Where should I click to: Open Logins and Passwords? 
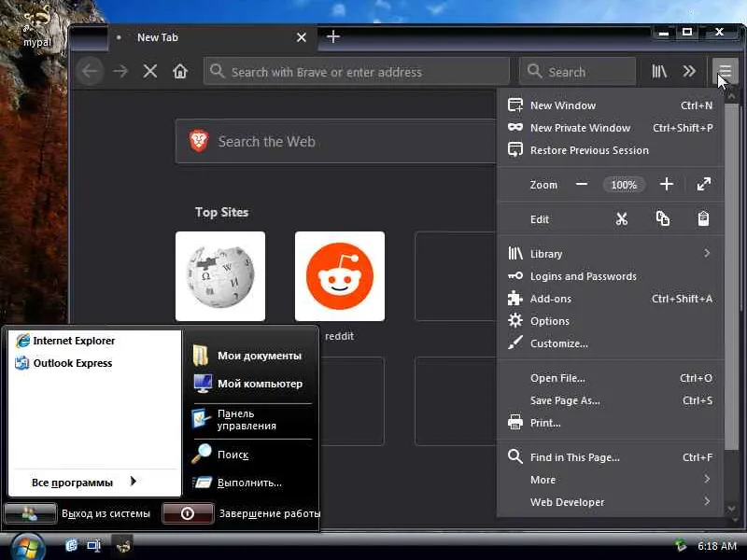point(611,275)
